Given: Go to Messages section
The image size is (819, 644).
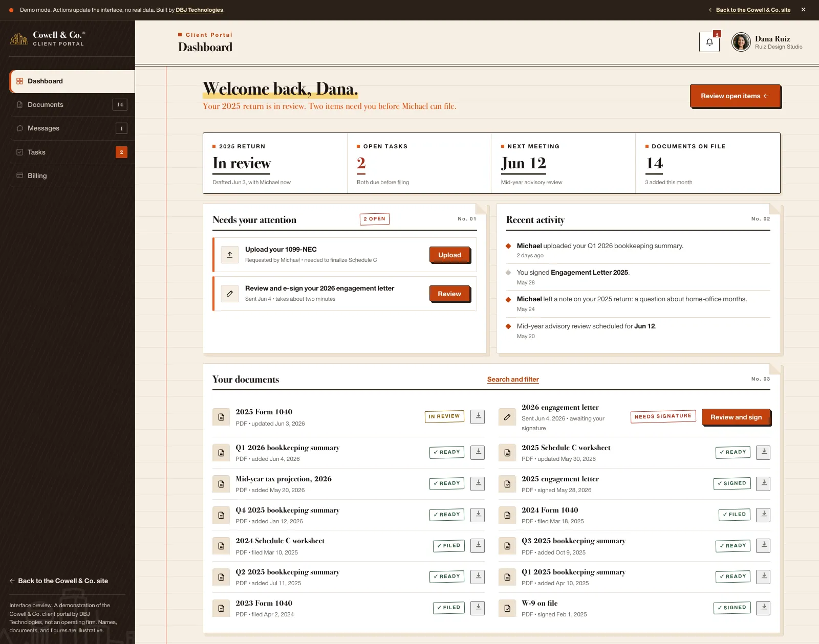Looking at the screenshot, I should [x=72, y=128].
